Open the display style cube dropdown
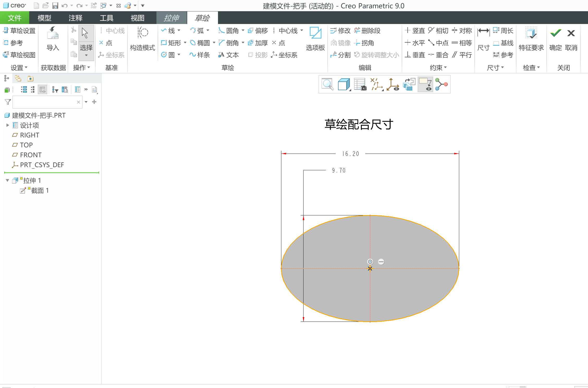588x388 pixels. 344,84
